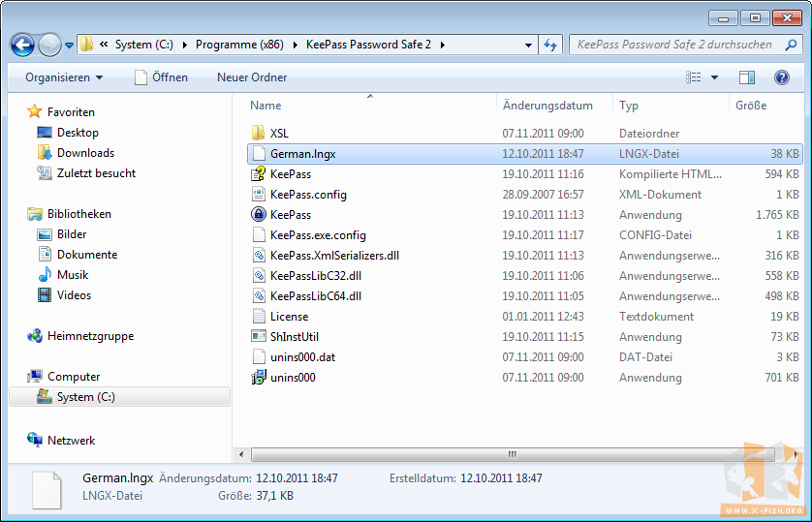Select Computer in the navigation pane
Screen dimensions: 812x522
74,377
